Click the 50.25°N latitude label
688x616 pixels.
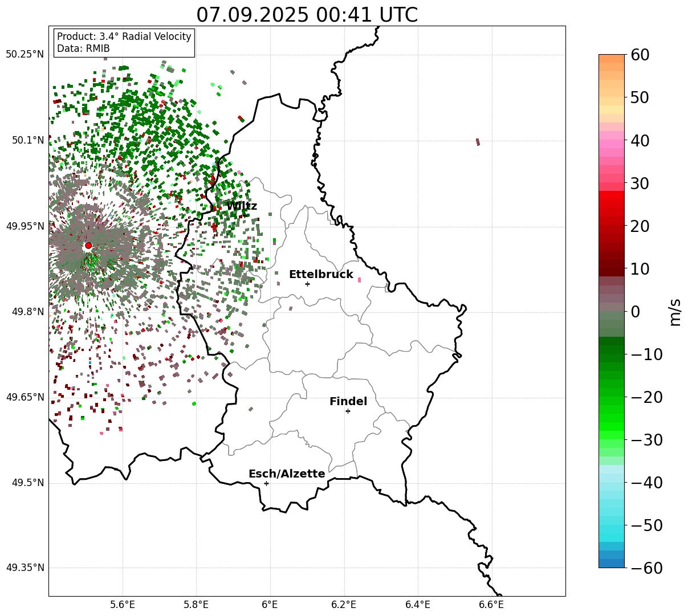(x=25, y=55)
